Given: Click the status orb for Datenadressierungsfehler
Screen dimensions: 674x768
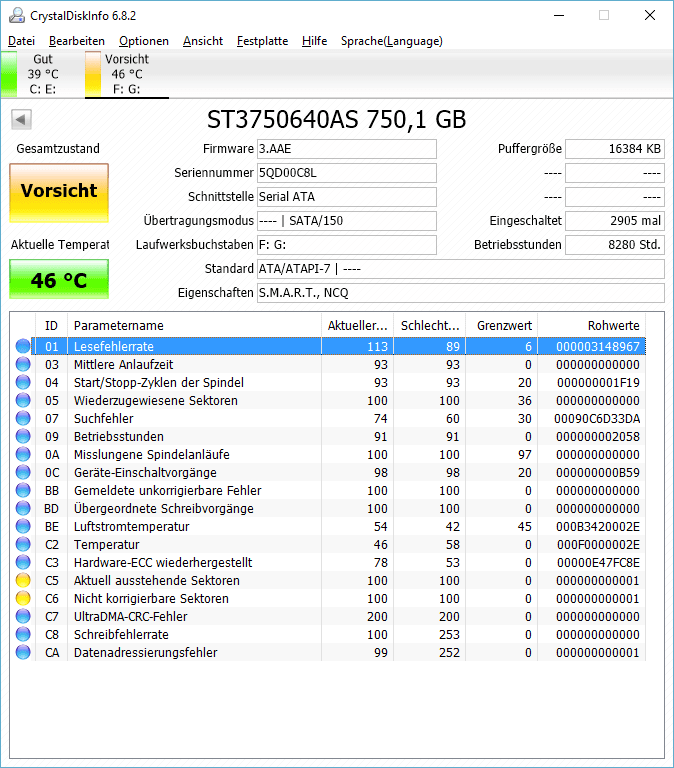Looking at the screenshot, I should [23, 652].
